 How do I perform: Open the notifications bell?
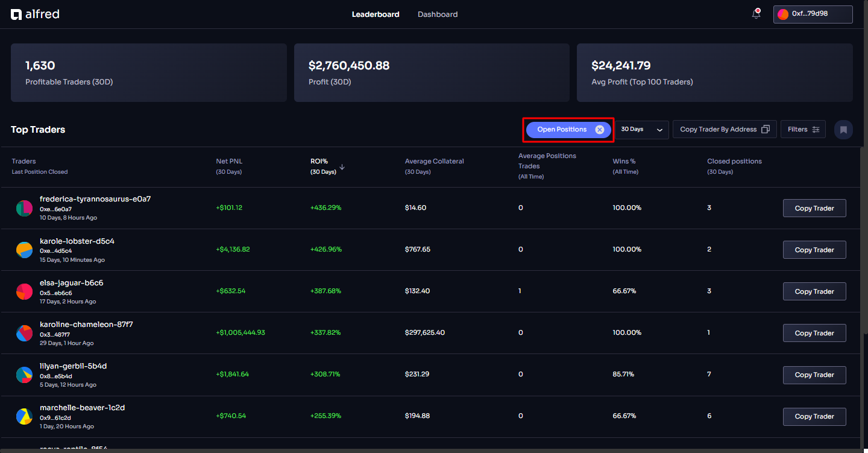point(756,14)
